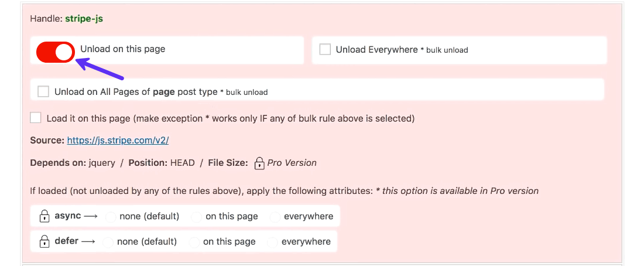Enable Unload on All Pages of page post type
The image size is (644, 266).
43,91
